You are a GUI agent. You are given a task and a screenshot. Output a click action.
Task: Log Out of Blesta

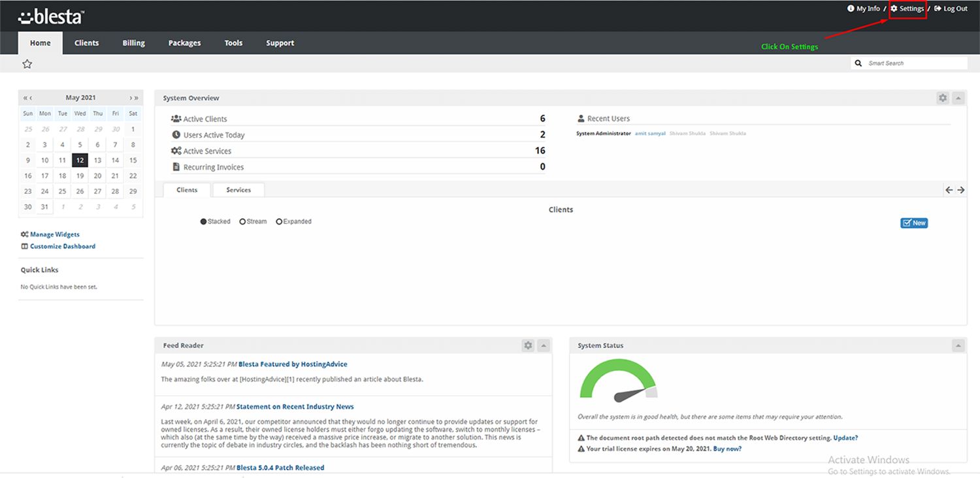coord(951,8)
